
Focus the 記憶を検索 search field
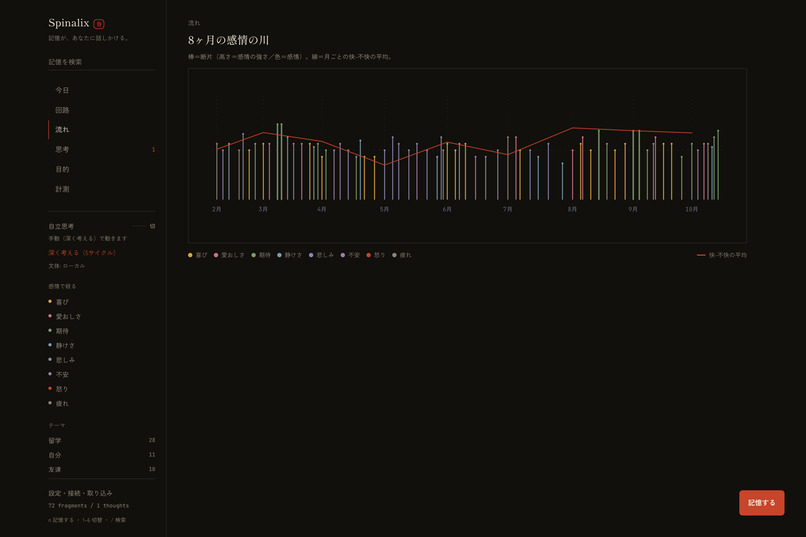(101, 62)
